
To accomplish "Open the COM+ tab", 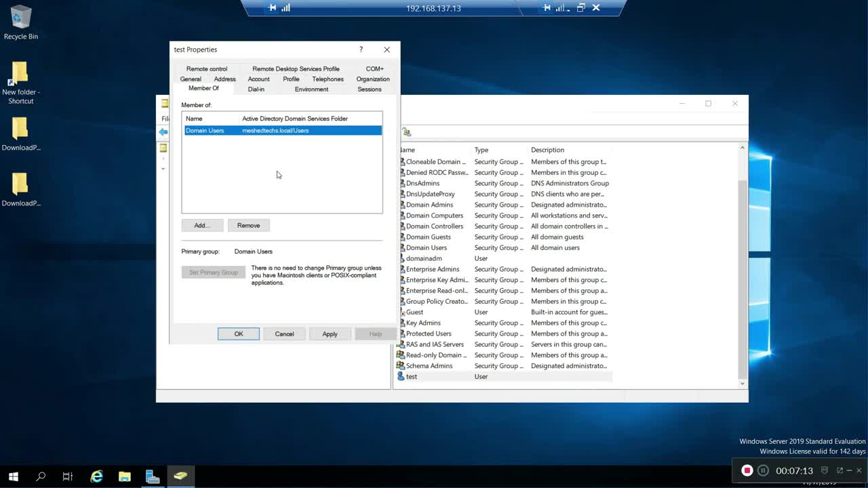I will coord(374,68).
